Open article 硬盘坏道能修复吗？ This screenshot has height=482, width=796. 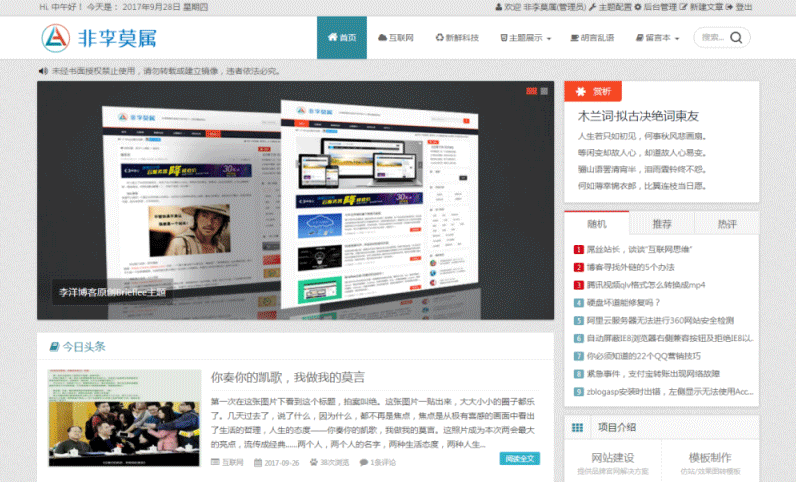pyautogui.click(x=623, y=303)
